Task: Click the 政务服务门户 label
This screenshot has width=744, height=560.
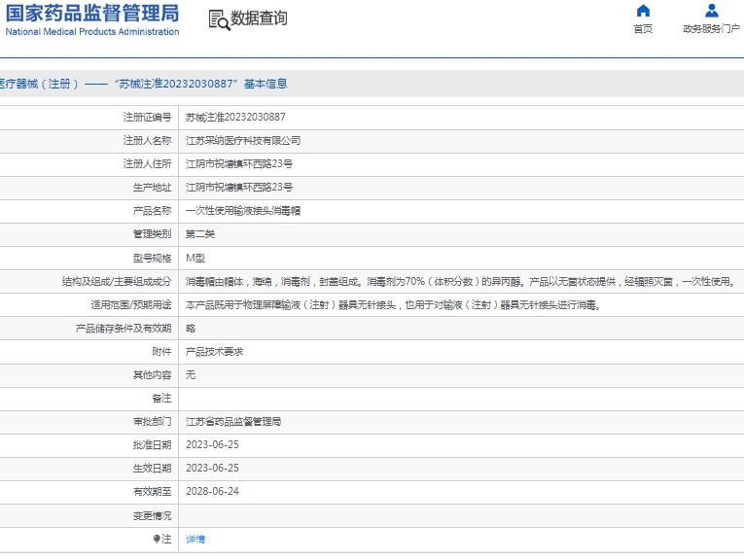Action: pos(711,29)
